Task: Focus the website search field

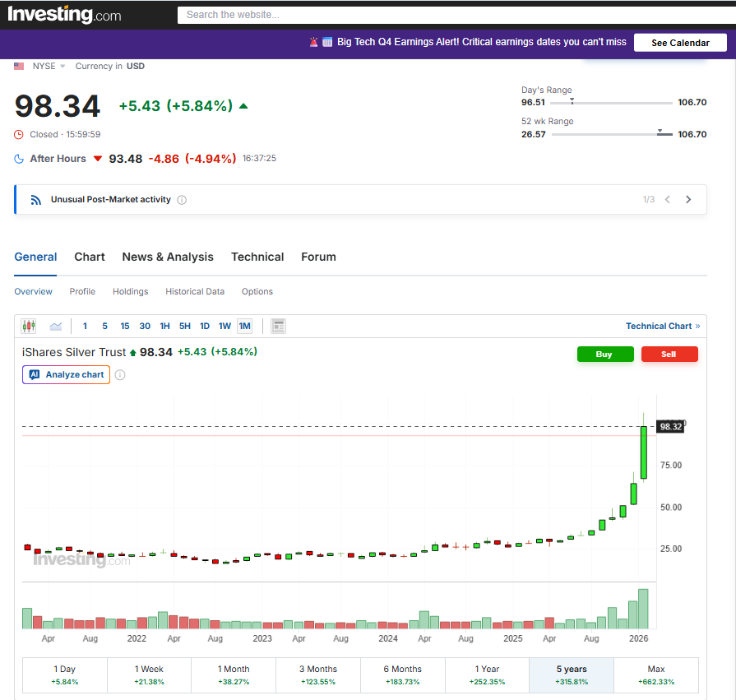Action: tap(456, 15)
